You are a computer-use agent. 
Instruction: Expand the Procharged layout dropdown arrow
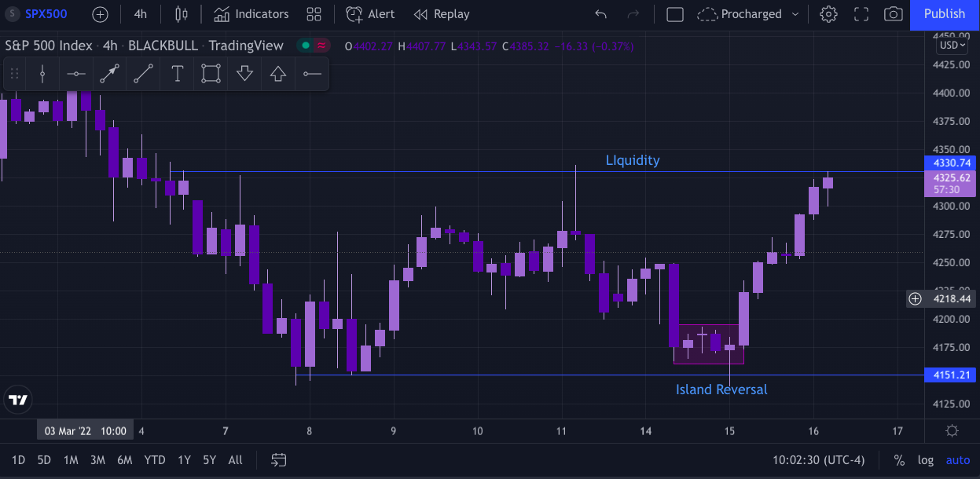point(795,14)
